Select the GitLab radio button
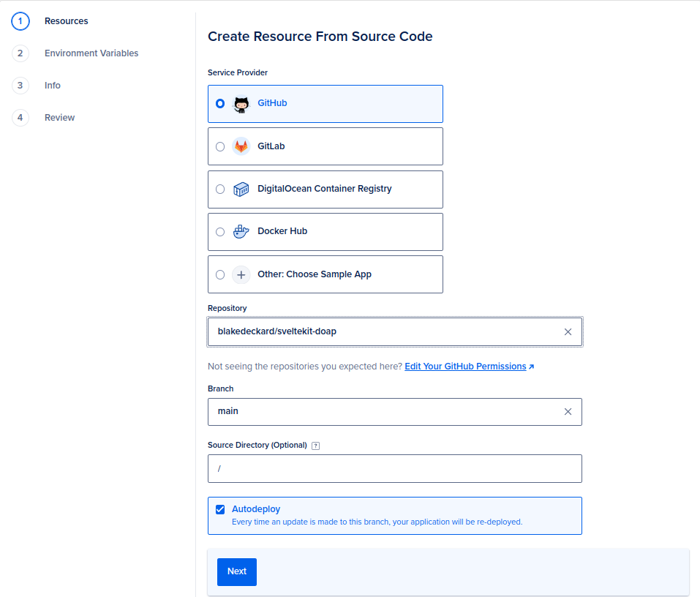 point(220,146)
